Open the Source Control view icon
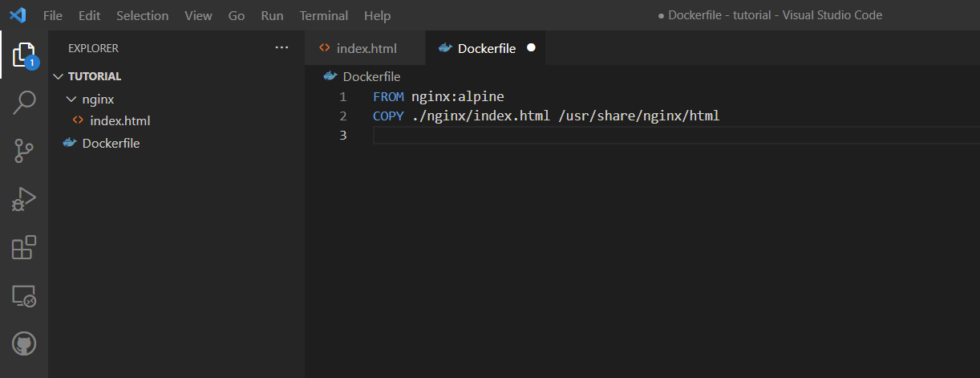980x378 pixels. click(24, 151)
